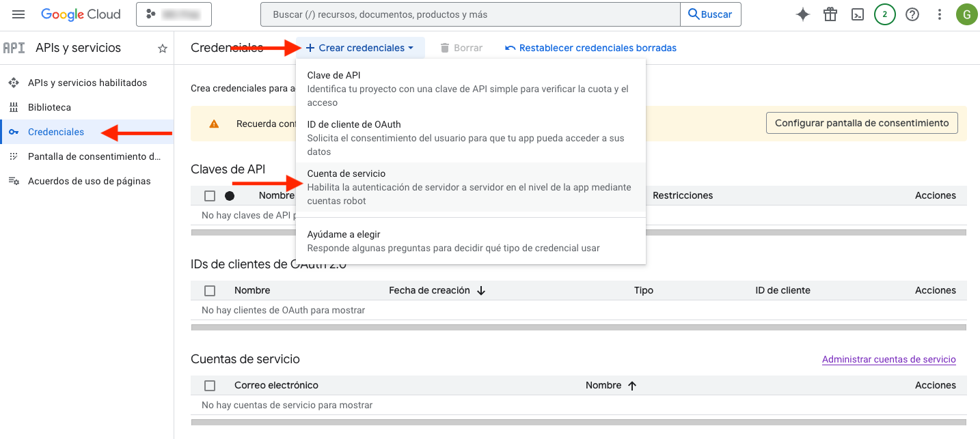Open the help question mark icon
Image resolution: width=980 pixels, height=439 pixels.
(912, 14)
